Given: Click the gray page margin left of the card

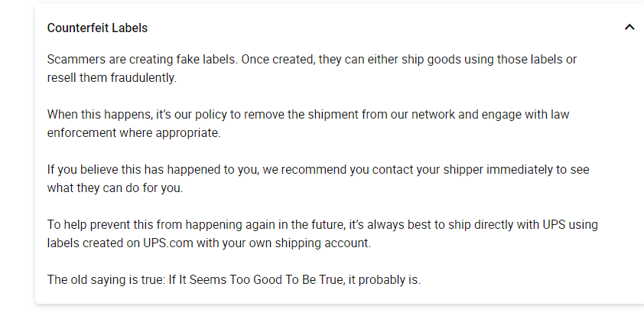Looking at the screenshot, I should point(18,156).
